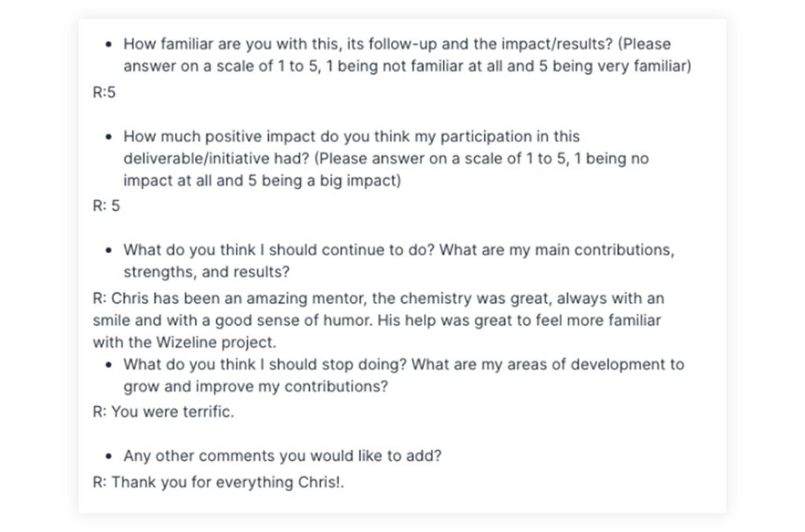Click 'impact at all and 5 being a big impact)' line
Screen dimensions: 805x532
tap(262, 181)
